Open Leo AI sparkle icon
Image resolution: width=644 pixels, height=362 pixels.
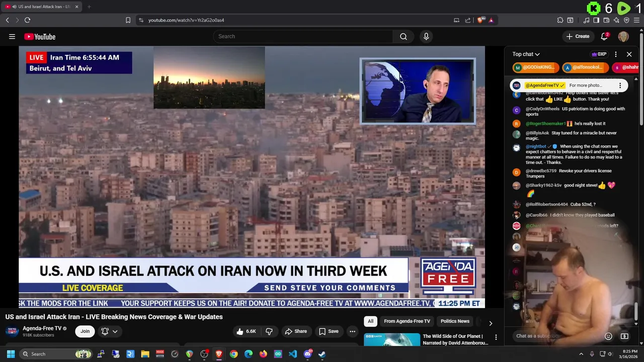point(616,20)
